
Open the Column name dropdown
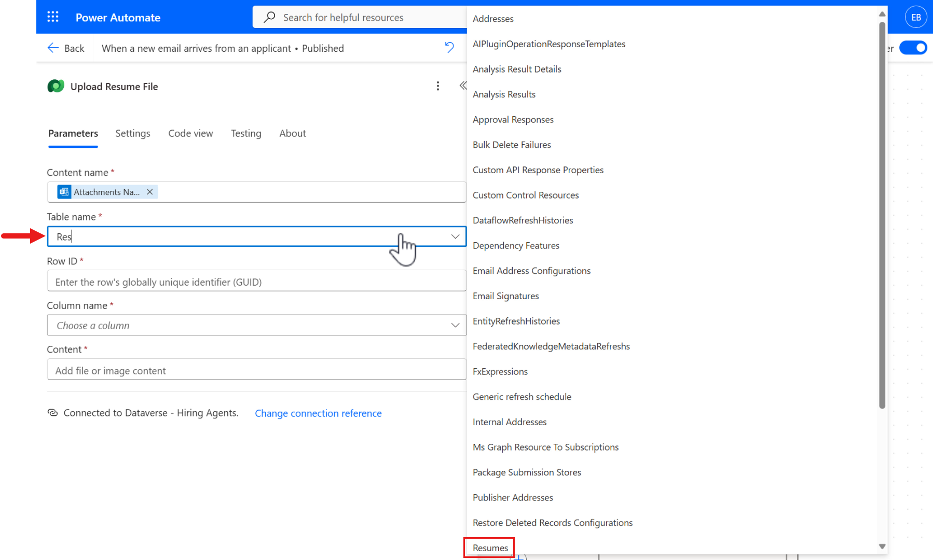point(455,325)
